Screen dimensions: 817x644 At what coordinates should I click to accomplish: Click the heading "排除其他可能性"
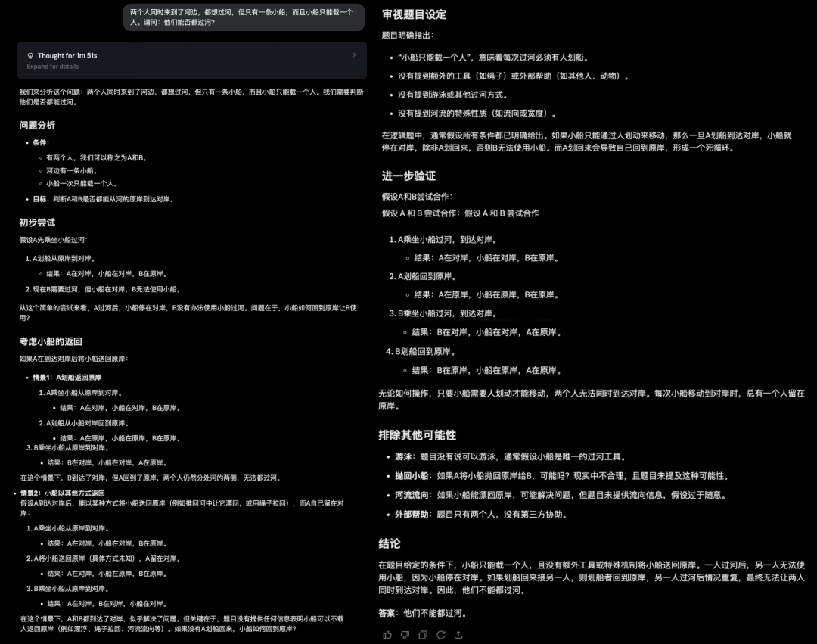(x=418, y=435)
